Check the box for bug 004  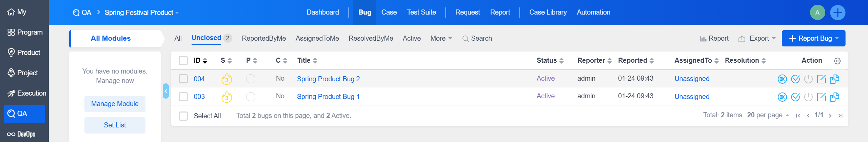[x=183, y=79]
